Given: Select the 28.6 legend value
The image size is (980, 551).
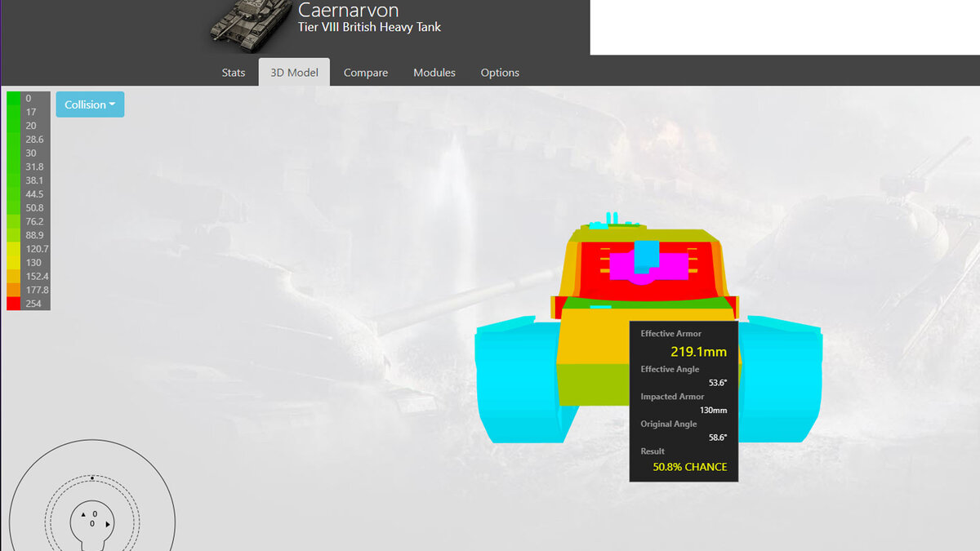Looking at the screenshot, I should click(x=34, y=140).
